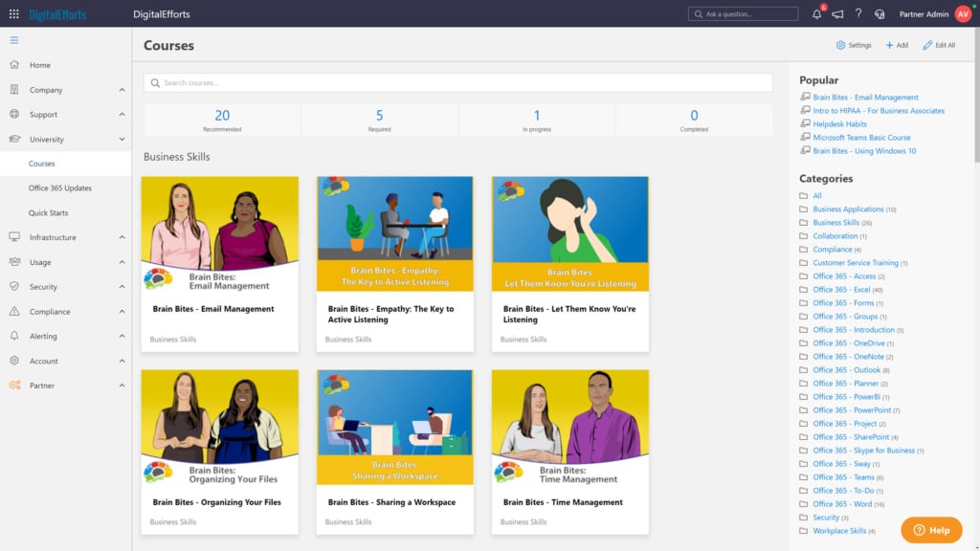Collapse the University menu chevron
This screenshot has height=551, width=980.
click(x=122, y=140)
